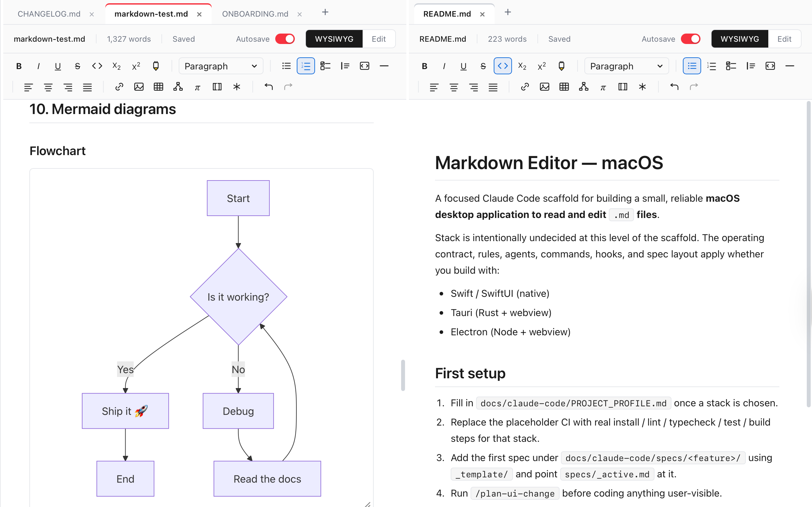
Task: Insert horizontal rule in markdown-test.md pane
Action: [384, 66]
